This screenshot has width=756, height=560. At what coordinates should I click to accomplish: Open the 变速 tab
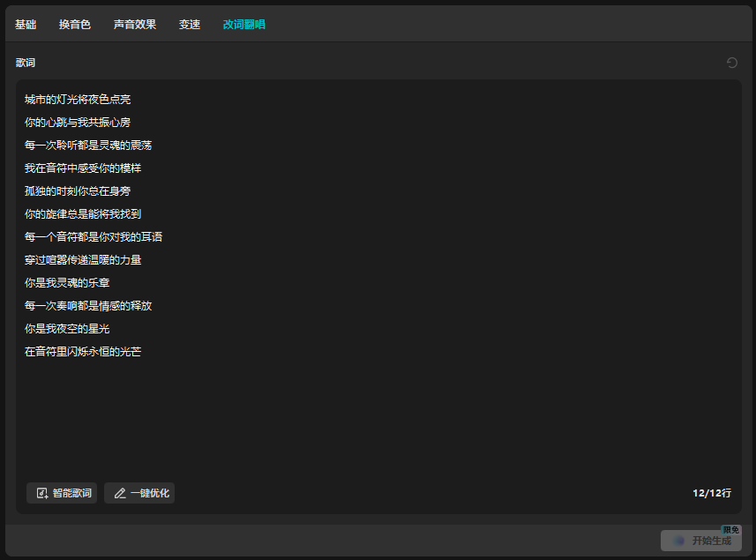point(189,25)
